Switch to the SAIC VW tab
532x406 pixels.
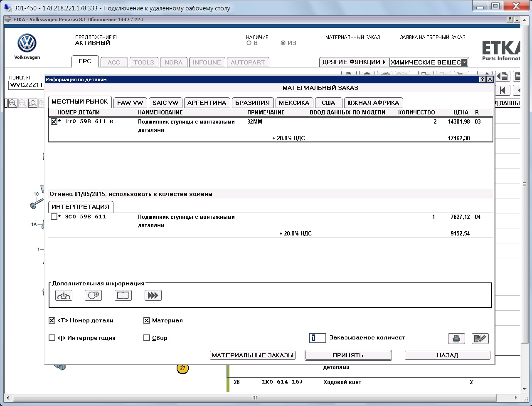[165, 103]
